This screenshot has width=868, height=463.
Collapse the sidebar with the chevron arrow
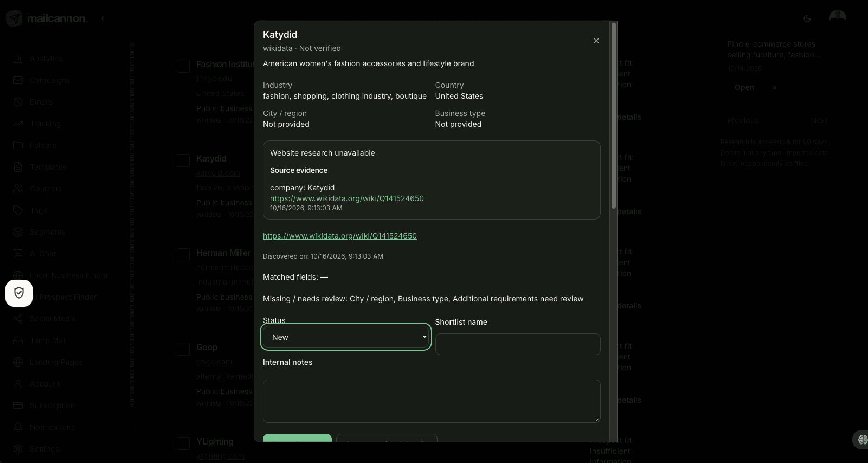pyautogui.click(x=103, y=18)
